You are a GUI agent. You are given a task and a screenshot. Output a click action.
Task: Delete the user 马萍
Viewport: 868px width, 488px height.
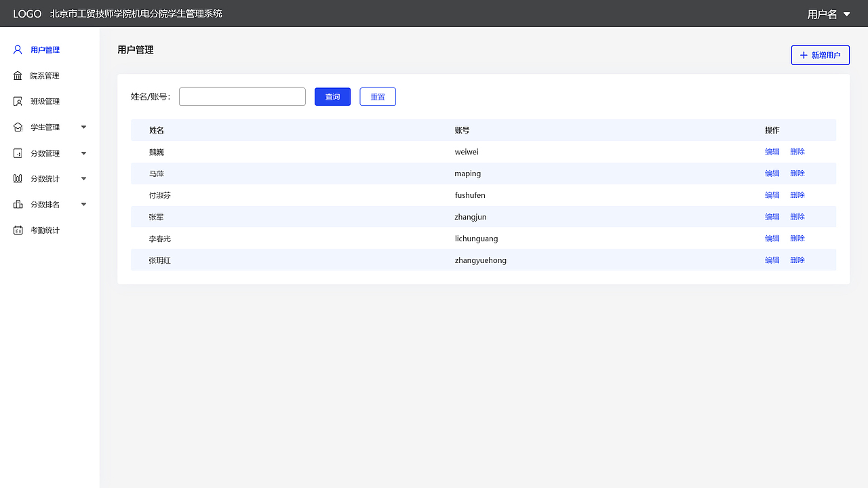tap(797, 174)
